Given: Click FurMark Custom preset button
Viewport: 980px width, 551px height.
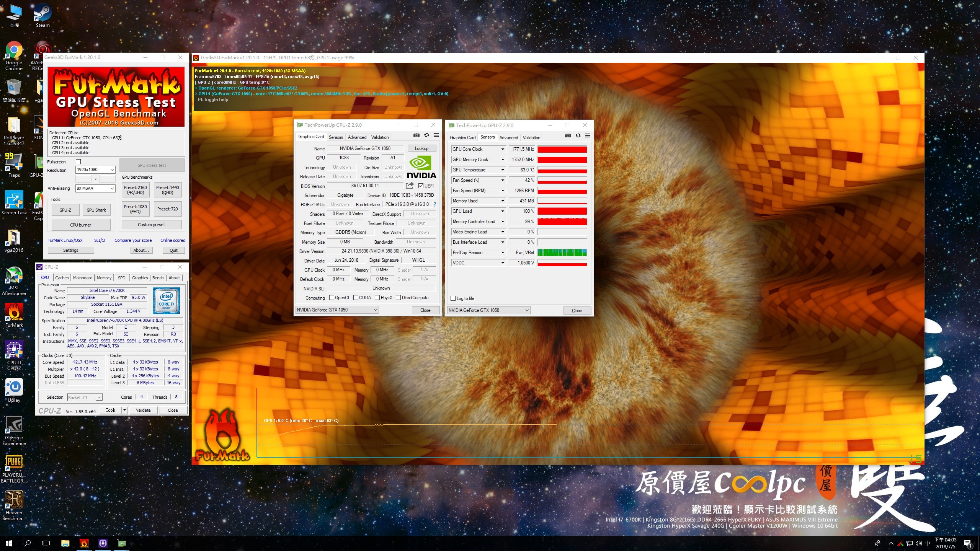Looking at the screenshot, I should pyautogui.click(x=152, y=225).
